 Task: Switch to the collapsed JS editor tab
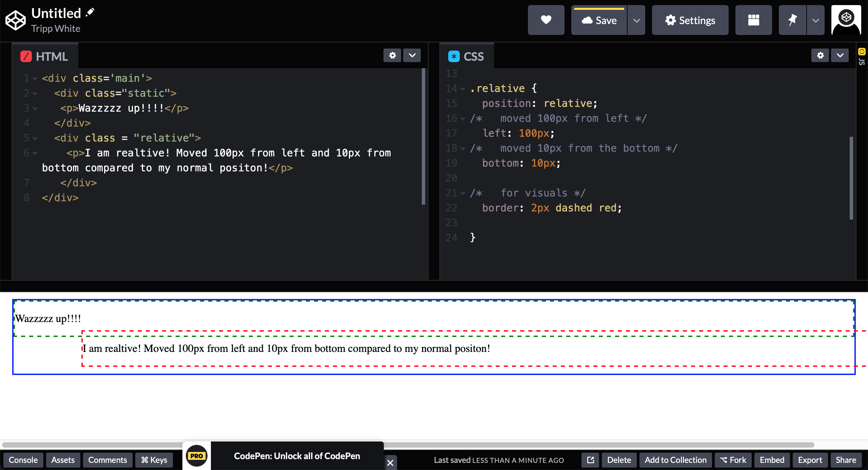click(862, 57)
